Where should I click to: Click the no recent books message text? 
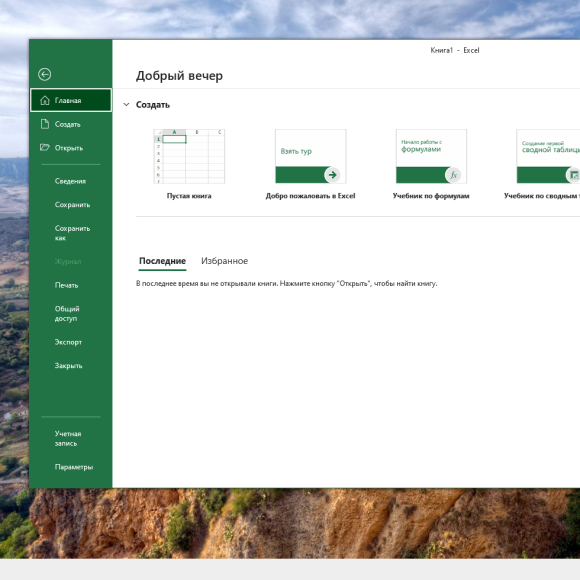287,284
